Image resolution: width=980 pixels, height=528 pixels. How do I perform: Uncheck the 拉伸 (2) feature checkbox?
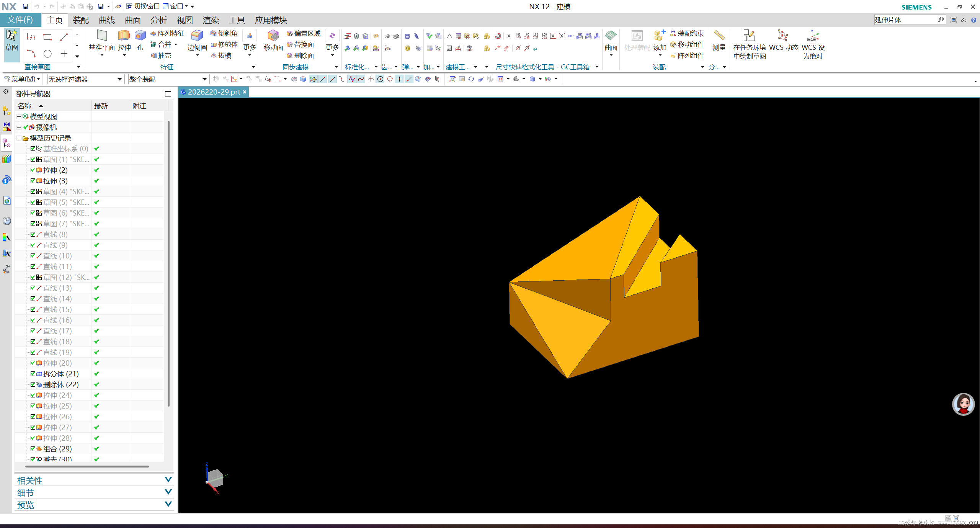(33, 170)
